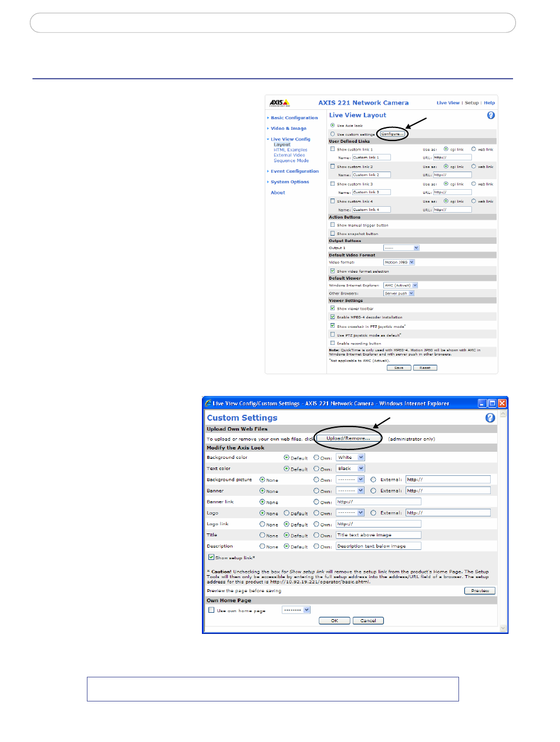Check 'Show manual trigger button'

pos(332,224)
